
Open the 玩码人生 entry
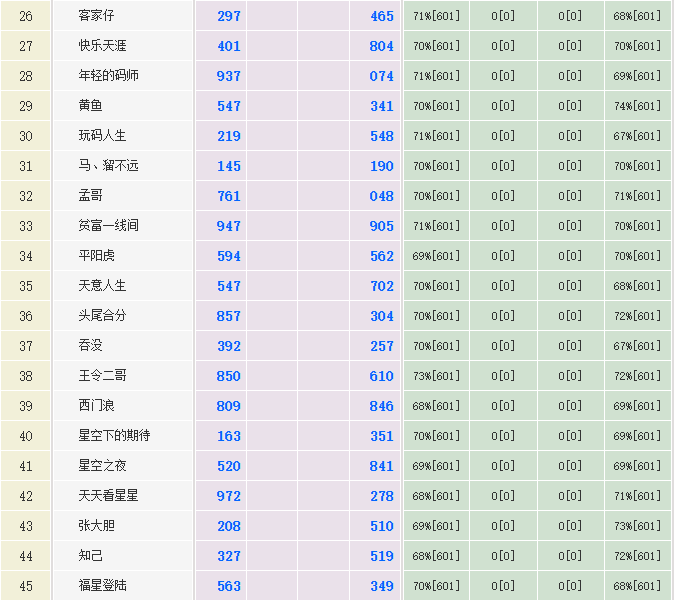102,136
